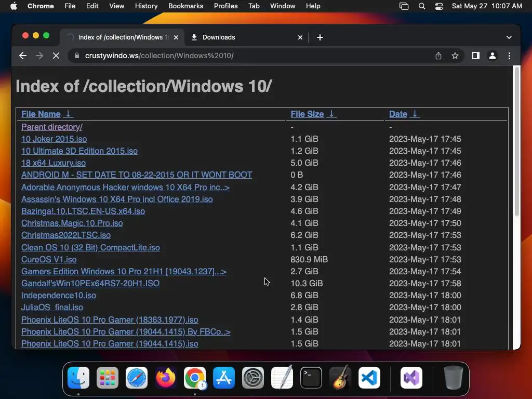Click File Name descending arrow
Viewport: 532px width, 399px height.
click(x=68, y=114)
